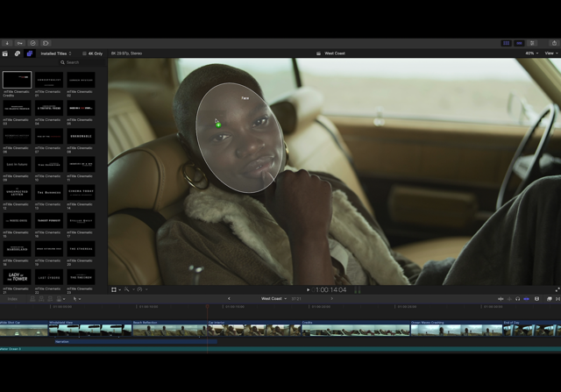
Task: Click the Share export icon
Action: 554,43
